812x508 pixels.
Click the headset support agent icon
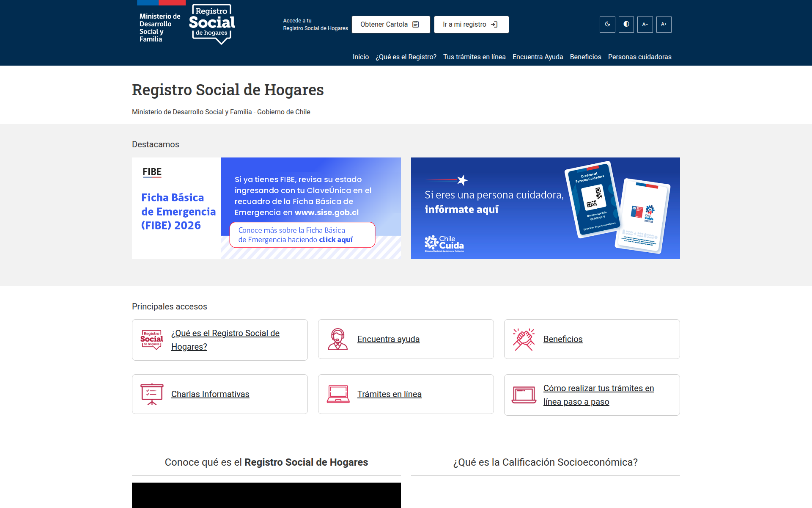point(337,339)
